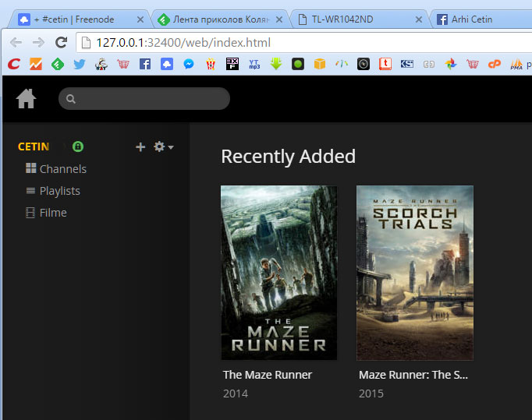Open the orange analytics chart bookmark
The image size is (532, 420).
click(x=36, y=64)
